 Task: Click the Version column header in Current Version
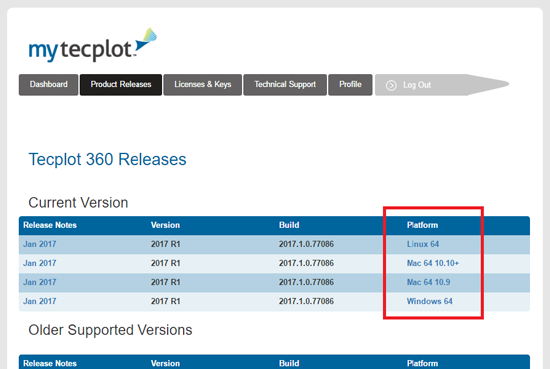point(165,225)
